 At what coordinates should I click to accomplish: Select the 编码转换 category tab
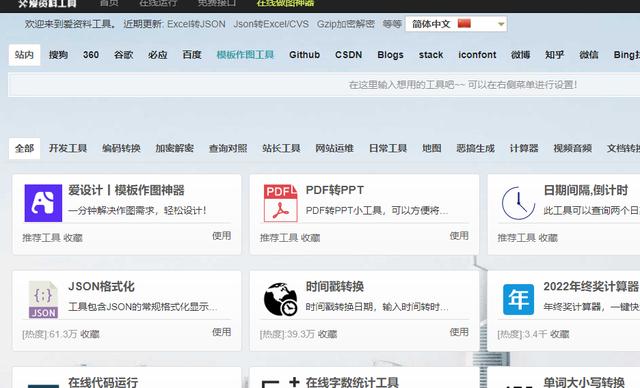[121, 148]
